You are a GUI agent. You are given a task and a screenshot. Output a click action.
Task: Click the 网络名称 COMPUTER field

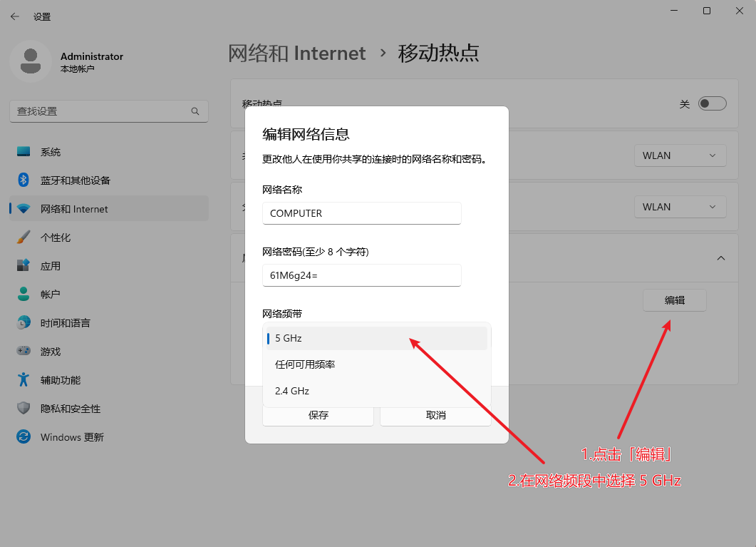click(361, 213)
